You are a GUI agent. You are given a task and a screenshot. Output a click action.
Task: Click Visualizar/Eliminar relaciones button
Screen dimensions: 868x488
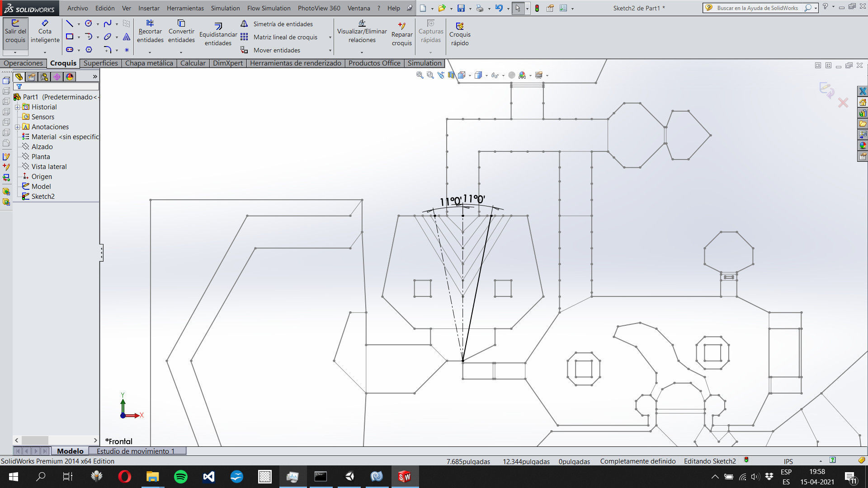[362, 32]
